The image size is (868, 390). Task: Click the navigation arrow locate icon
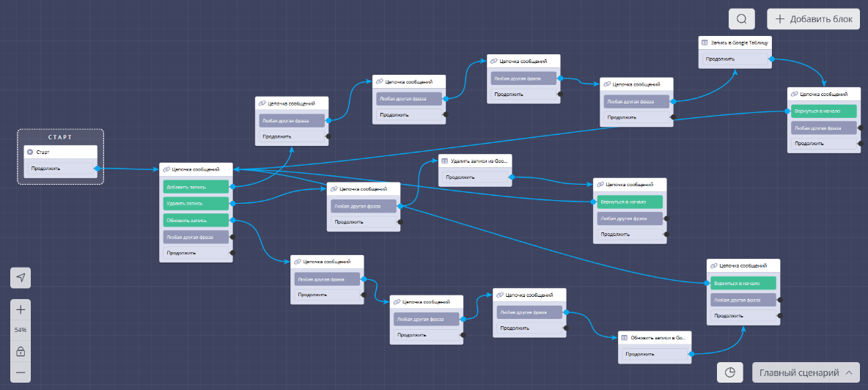(21, 278)
